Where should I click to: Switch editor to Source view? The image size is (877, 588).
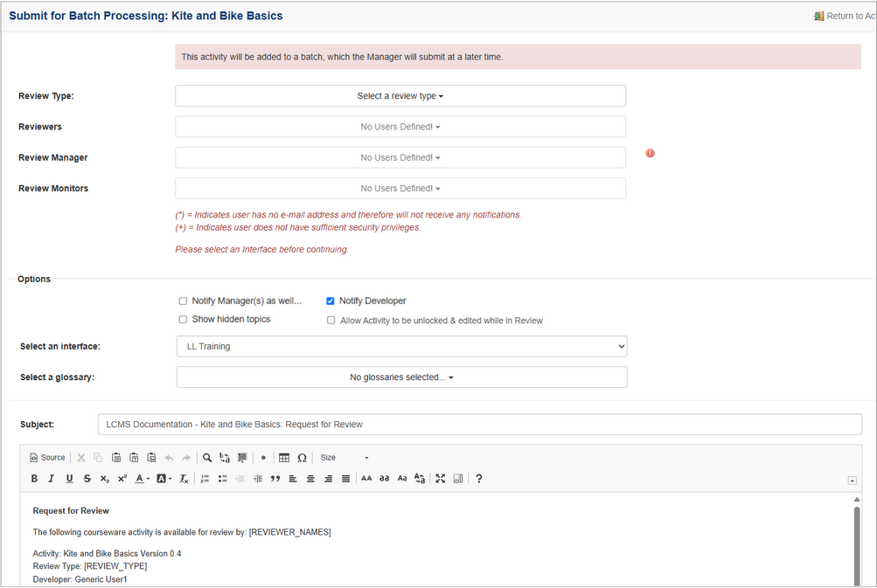tap(47, 458)
